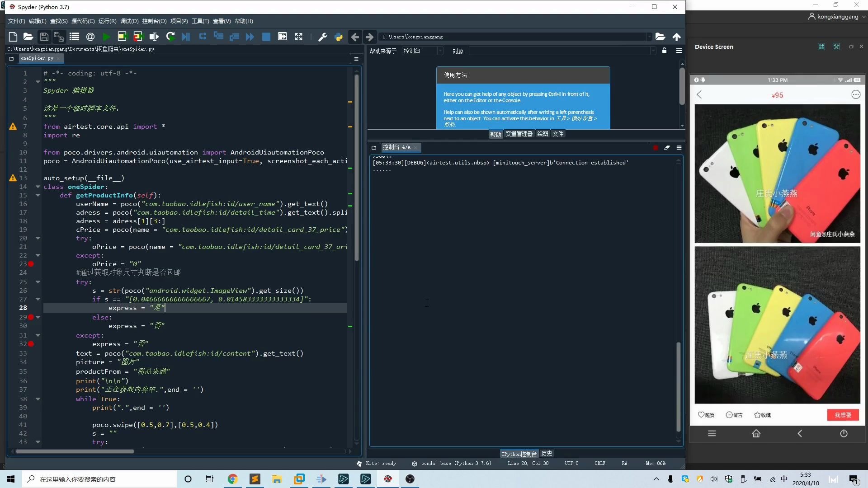Open PYTHONPATH manager Python icon
Image resolution: width=868 pixels, height=488 pixels.
coord(338,37)
